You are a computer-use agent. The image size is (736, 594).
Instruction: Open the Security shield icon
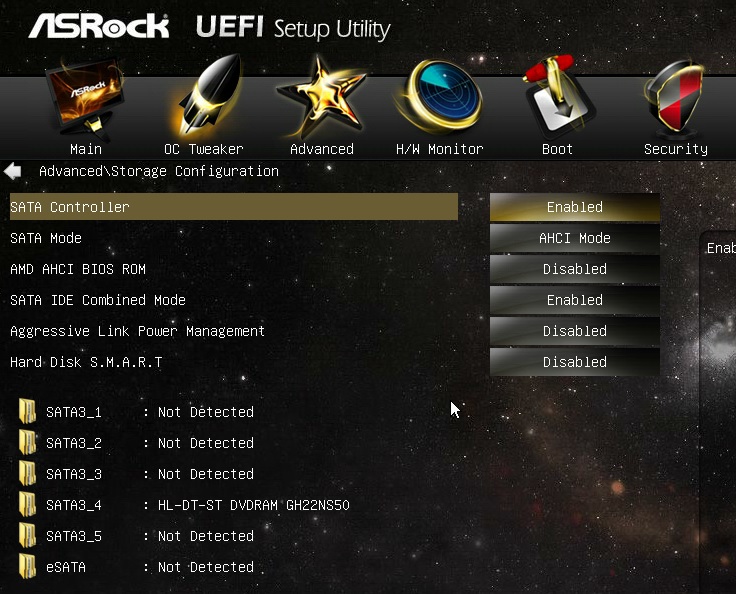point(674,96)
